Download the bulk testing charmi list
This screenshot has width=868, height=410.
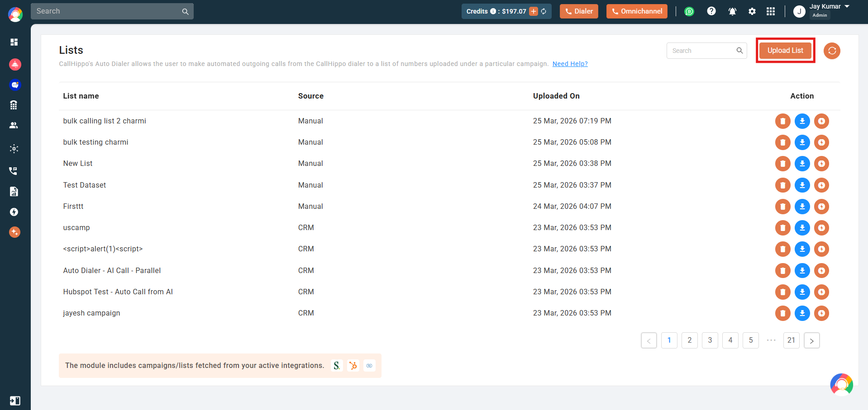click(x=802, y=142)
